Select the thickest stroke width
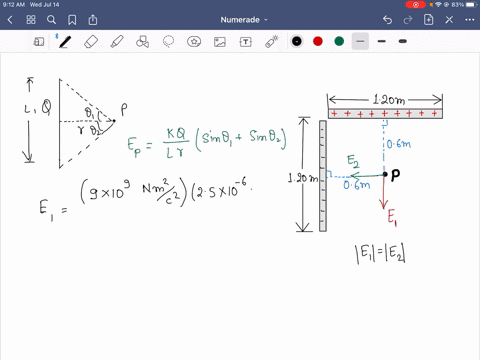This screenshot has width=480, height=360. [x=403, y=41]
